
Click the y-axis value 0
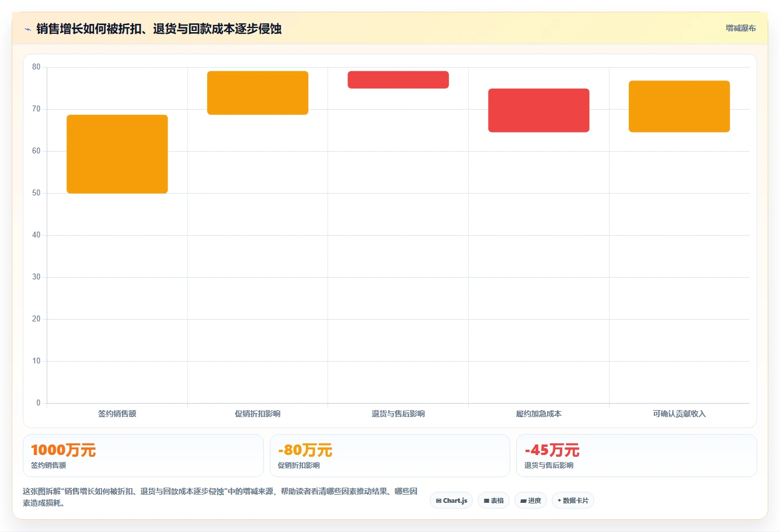pyautogui.click(x=39, y=403)
